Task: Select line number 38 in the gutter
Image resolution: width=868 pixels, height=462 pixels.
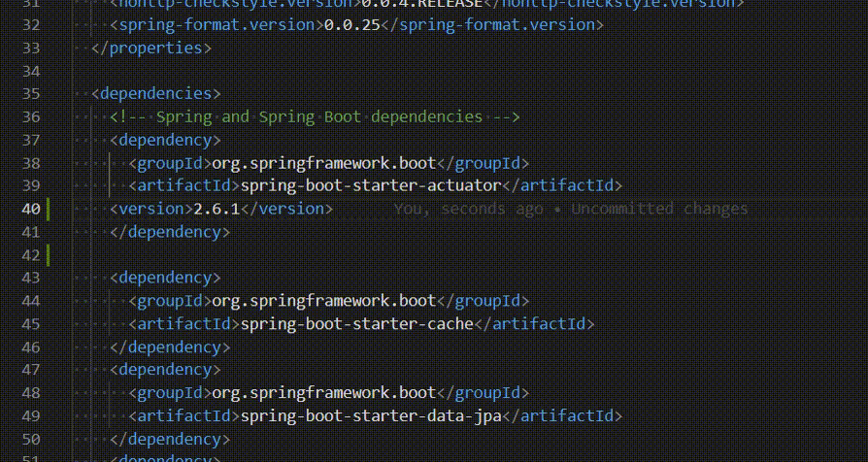Action: [31, 163]
